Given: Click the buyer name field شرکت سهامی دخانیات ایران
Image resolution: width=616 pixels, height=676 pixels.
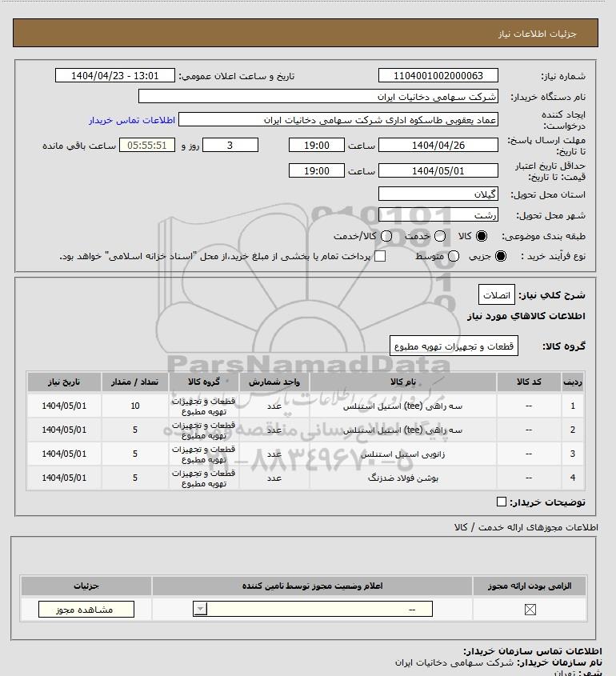Looking at the screenshot, I should pos(318,97).
